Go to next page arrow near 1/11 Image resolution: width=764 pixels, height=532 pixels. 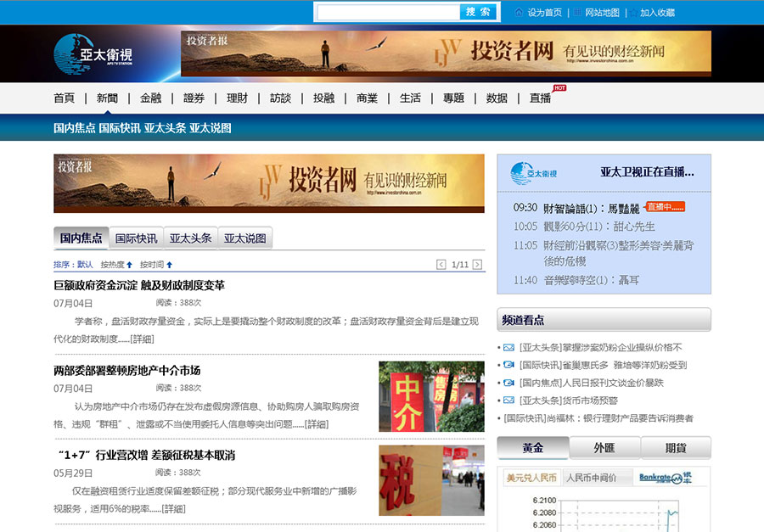477,265
